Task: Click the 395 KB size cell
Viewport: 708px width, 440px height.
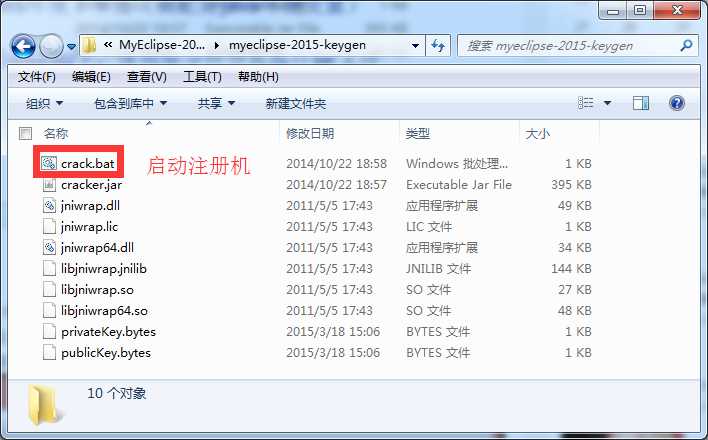Action: 571,185
